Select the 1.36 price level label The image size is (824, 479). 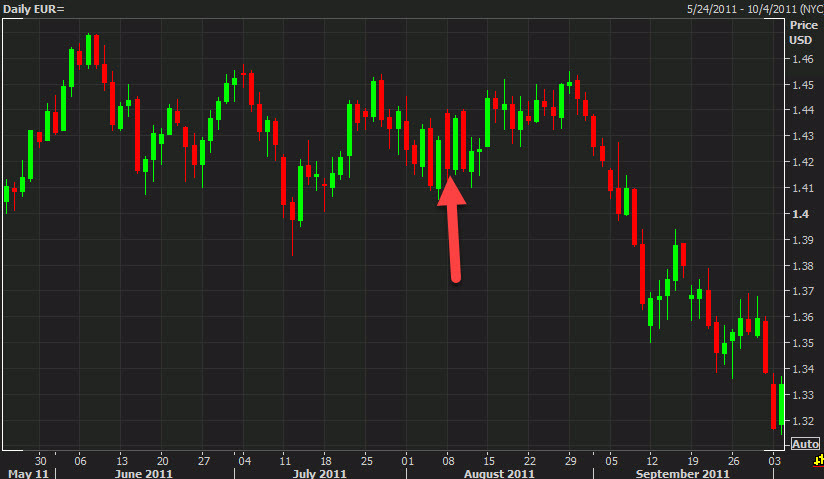803,317
